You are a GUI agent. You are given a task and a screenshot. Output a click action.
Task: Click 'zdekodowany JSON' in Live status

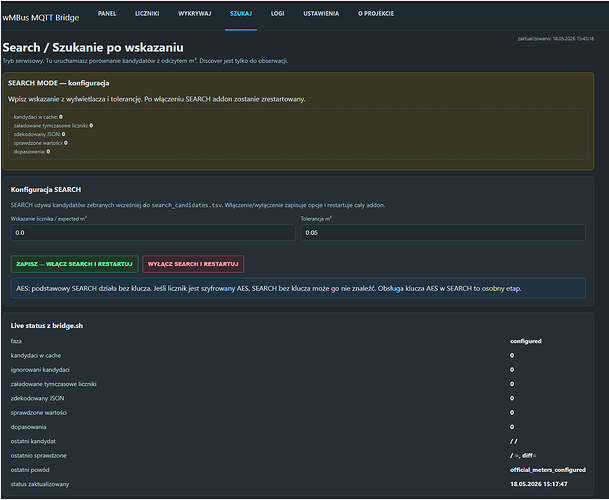[x=37, y=399]
